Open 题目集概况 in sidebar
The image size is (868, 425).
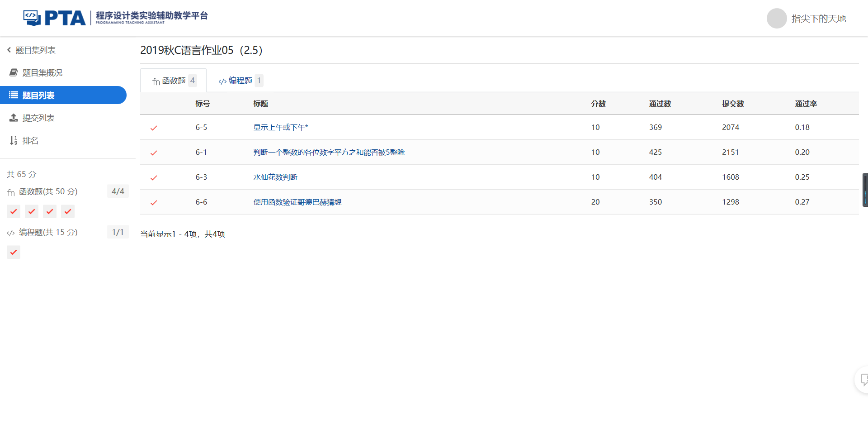pyautogui.click(x=42, y=72)
